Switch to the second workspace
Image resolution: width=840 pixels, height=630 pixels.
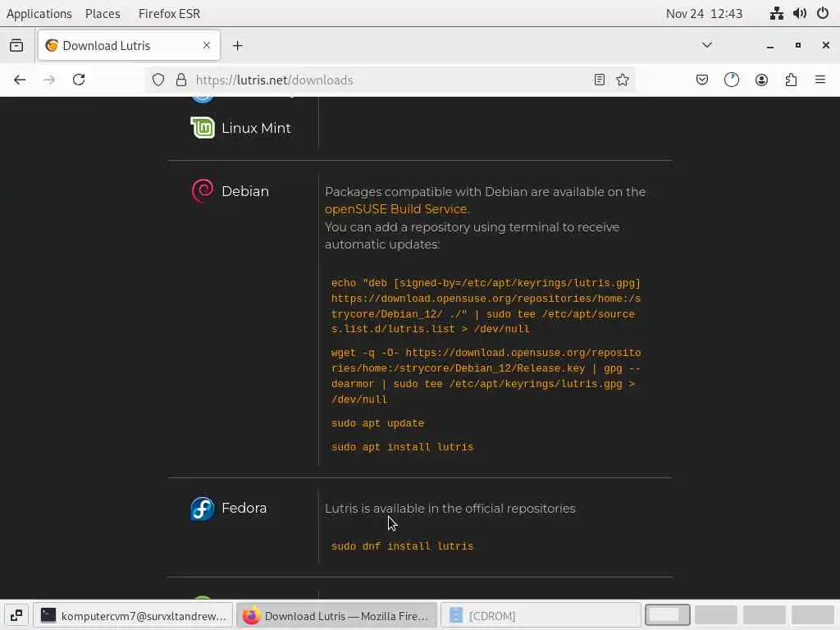[715, 615]
